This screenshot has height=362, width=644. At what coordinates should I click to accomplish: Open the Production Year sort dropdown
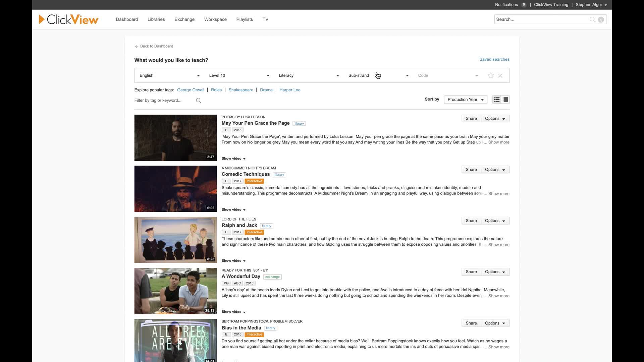[465, 100]
